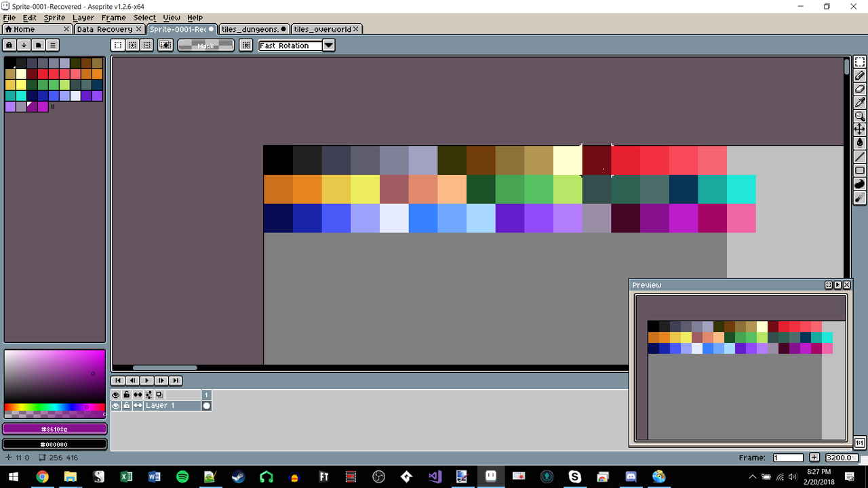
Task: Toggle all layers lock in timeline header
Action: 126,394
